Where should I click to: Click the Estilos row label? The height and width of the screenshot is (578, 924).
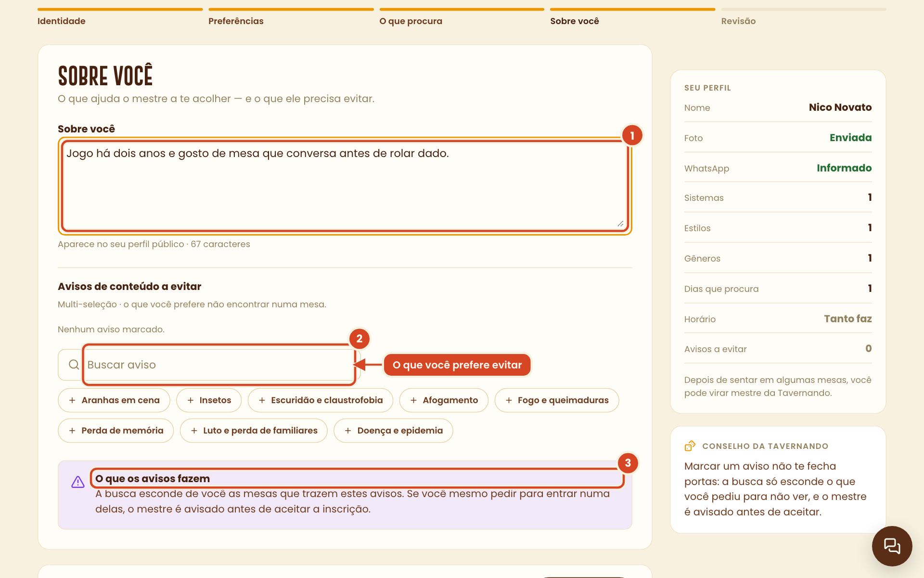[697, 228]
